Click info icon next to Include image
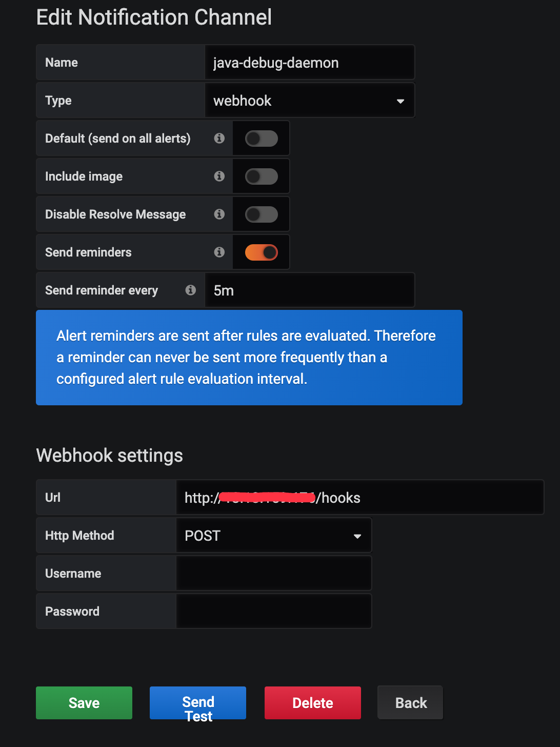Image resolution: width=560 pixels, height=747 pixels. (219, 176)
